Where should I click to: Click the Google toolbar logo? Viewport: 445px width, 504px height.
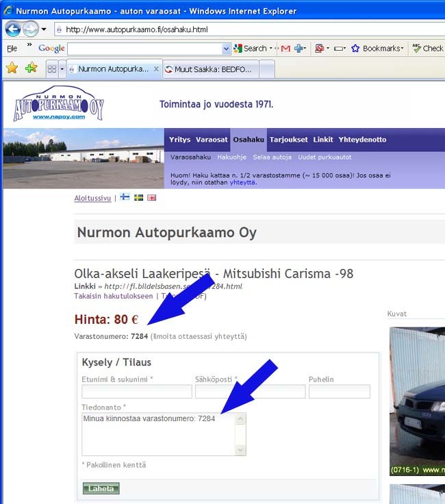coord(51,49)
